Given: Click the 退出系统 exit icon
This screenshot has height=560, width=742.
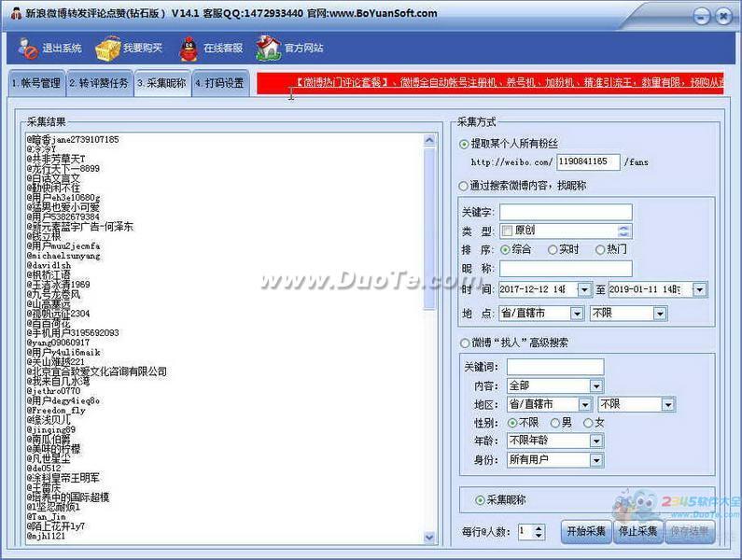Looking at the screenshot, I should [x=27, y=48].
